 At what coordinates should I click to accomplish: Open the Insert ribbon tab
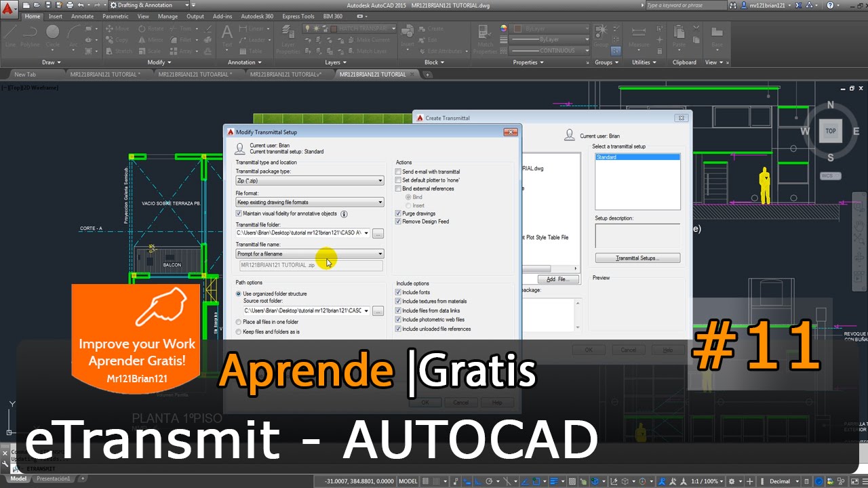(56, 16)
